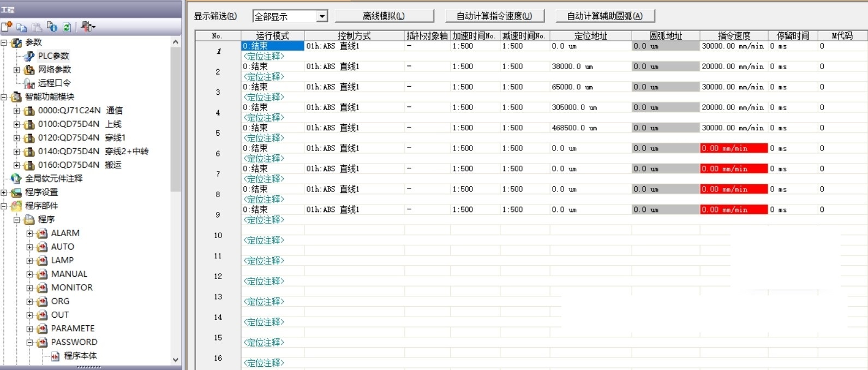Click the copy icon in project toolbar

21,27
